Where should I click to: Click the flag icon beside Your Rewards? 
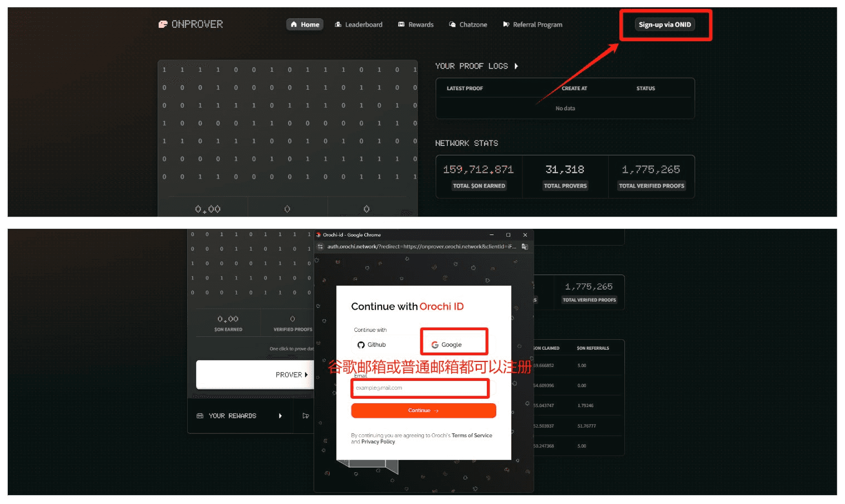[305, 416]
